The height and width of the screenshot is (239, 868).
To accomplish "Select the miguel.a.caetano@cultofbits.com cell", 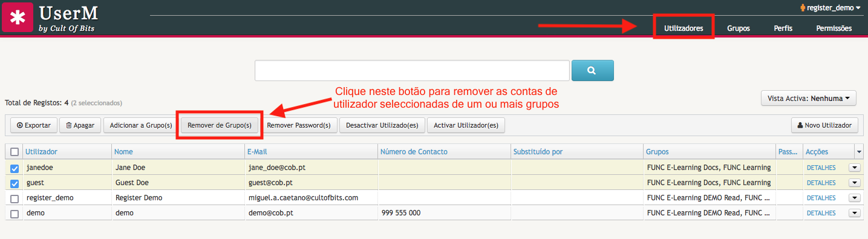I will [x=311, y=198].
